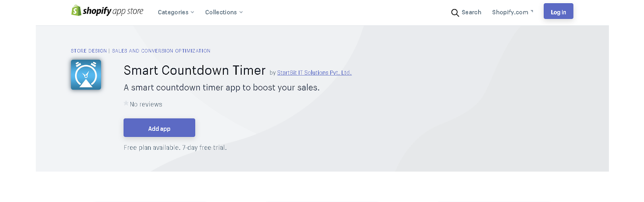
Task: Click the gray star rating icon
Action: point(126,103)
